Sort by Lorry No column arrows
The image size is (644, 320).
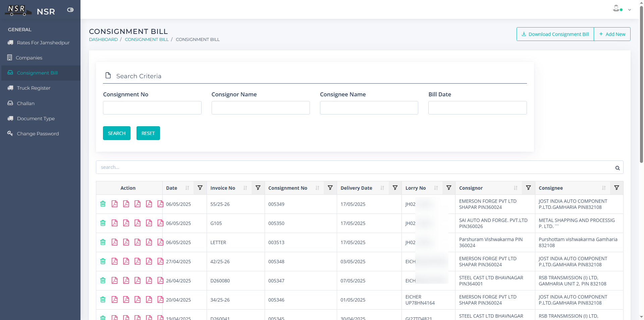pos(436,188)
